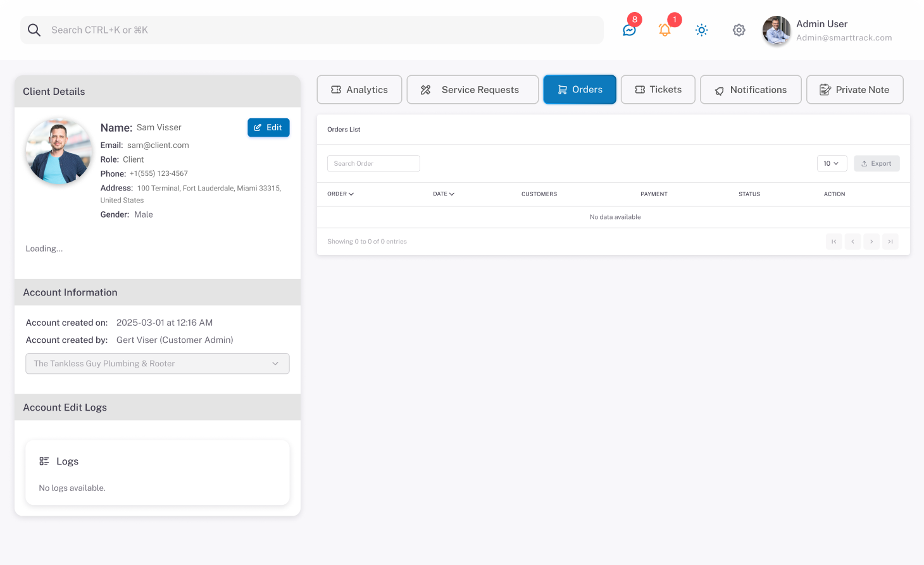Switch to the Analytics tab
The image size is (924, 565).
click(359, 90)
